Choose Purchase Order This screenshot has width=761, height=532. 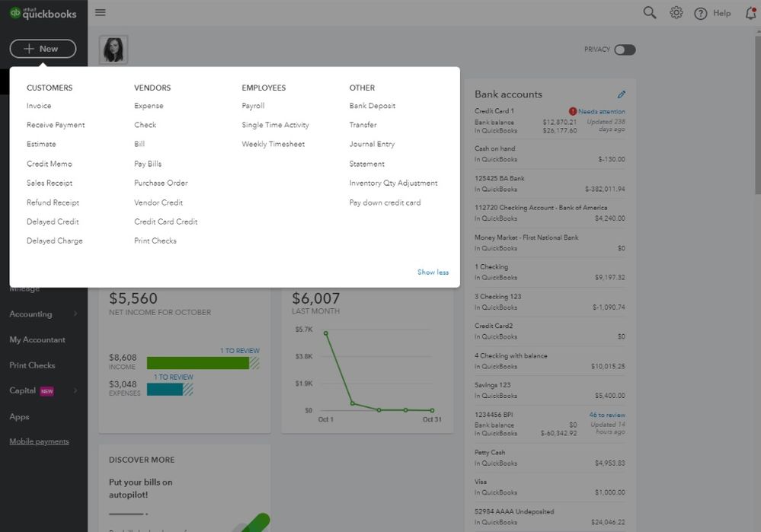(x=161, y=183)
